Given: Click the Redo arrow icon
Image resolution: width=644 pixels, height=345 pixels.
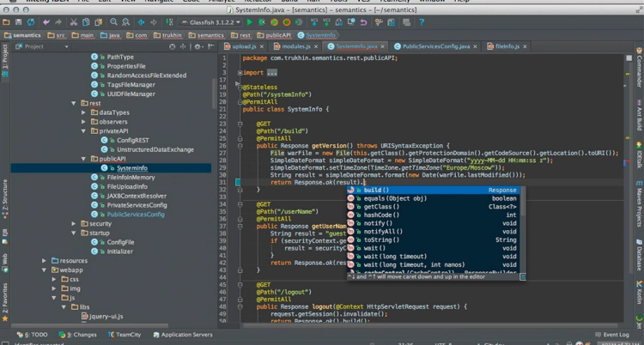Looking at the screenshot, I should [x=58, y=22].
